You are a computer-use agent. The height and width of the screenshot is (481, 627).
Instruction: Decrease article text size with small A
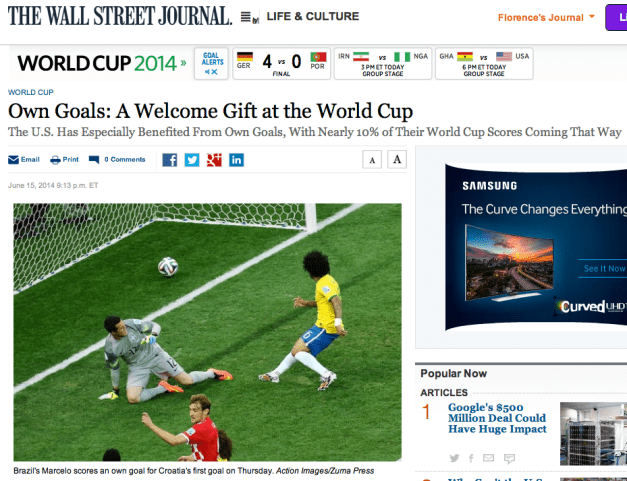click(371, 159)
